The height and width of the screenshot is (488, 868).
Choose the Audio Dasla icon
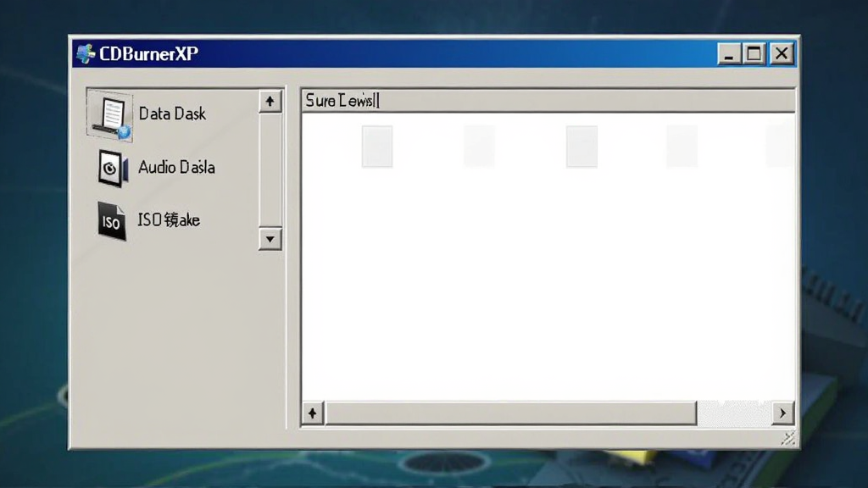(x=113, y=169)
